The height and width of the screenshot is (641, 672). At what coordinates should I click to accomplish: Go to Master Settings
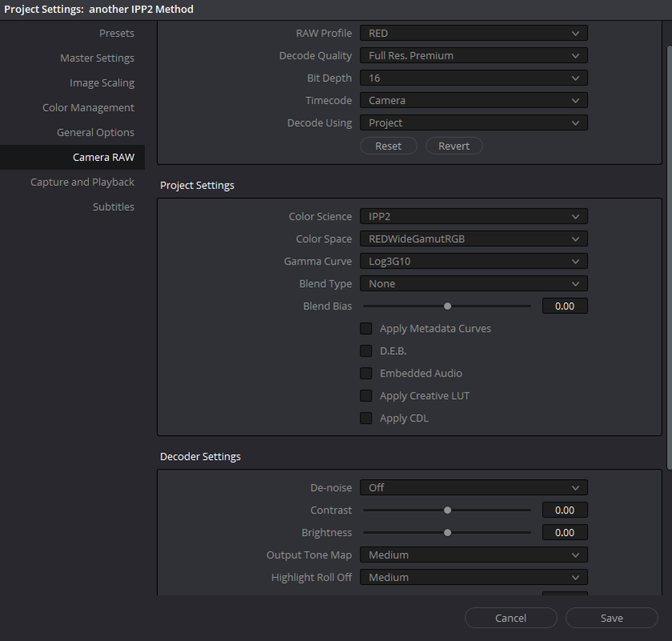point(97,58)
